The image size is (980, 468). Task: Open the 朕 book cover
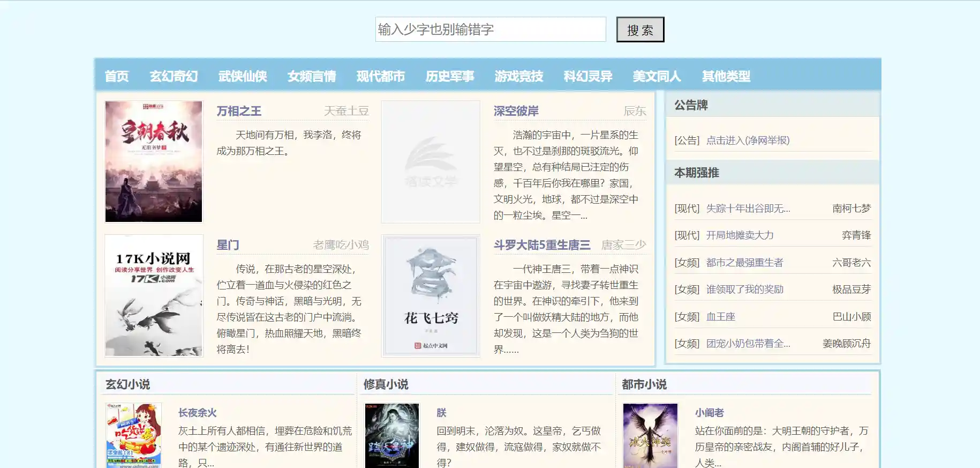click(x=392, y=436)
